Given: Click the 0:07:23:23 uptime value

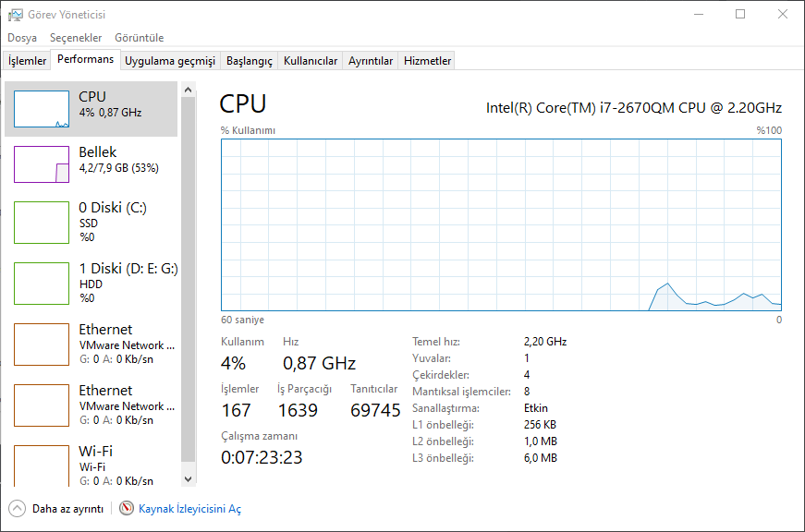Looking at the screenshot, I should [262, 457].
